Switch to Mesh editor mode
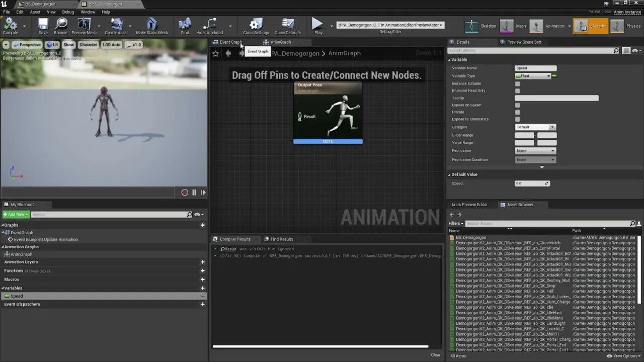 pyautogui.click(x=514, y=26)
